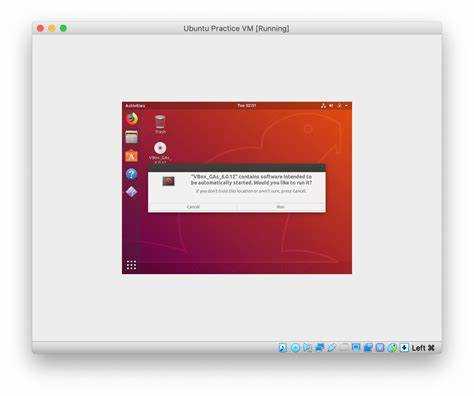Screen dimensions: 474x396
Task: Click the autorun icon inside the dialog
Action: (x=168, y=181)
